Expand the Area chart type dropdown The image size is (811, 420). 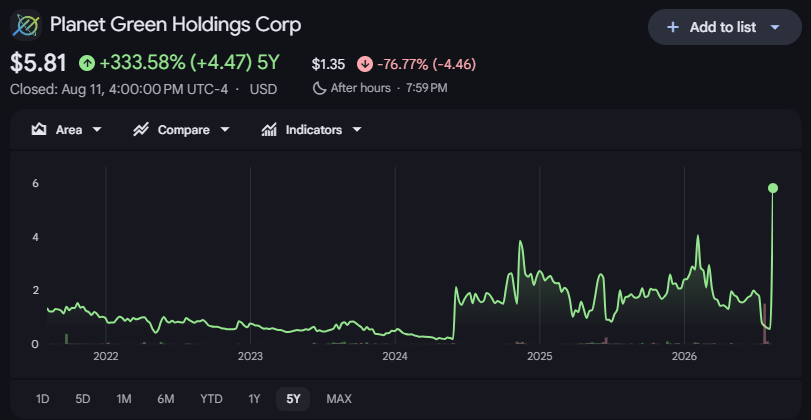[x=97, y=129]
